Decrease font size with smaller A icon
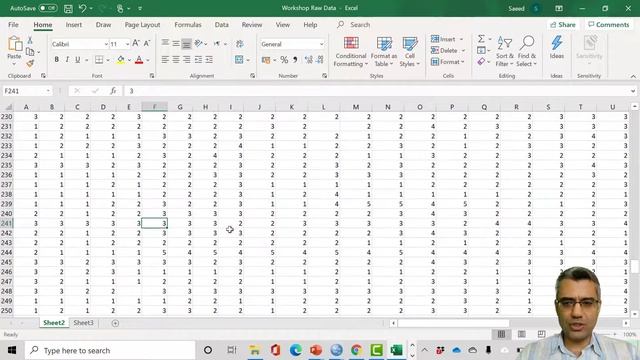640x360 pixels. point(147,43)
